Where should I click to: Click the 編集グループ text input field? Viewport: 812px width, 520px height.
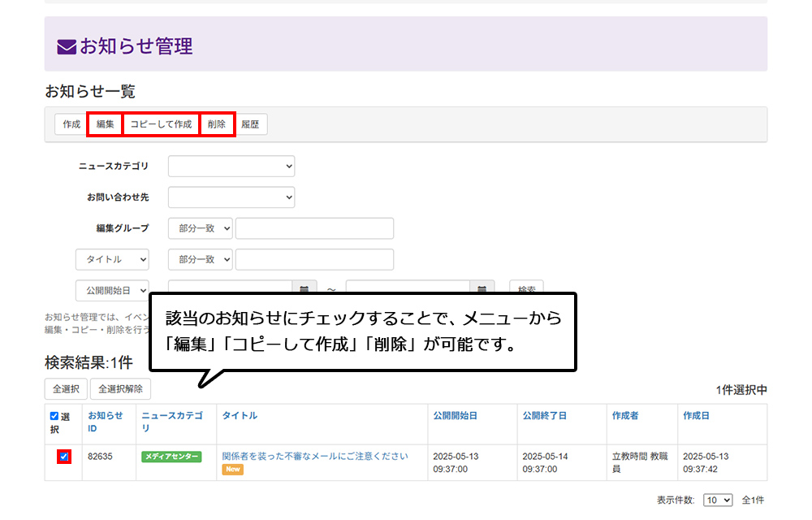click(x=314, y=228)
